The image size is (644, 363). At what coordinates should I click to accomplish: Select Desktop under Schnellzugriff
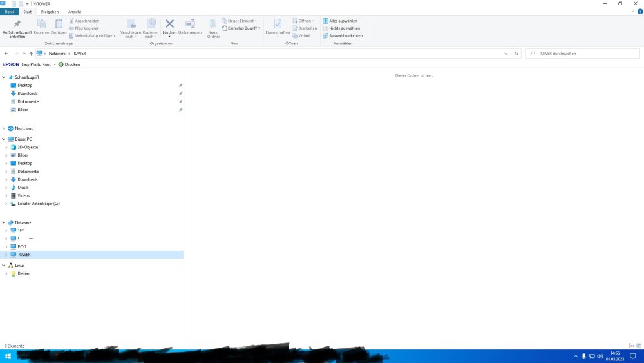point(24,85)
